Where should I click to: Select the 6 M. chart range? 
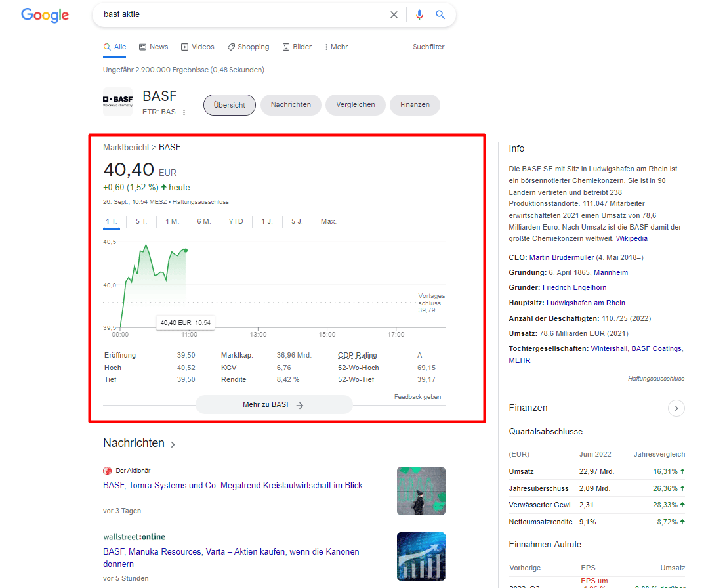pyautogui.click(x=204, y=222)
